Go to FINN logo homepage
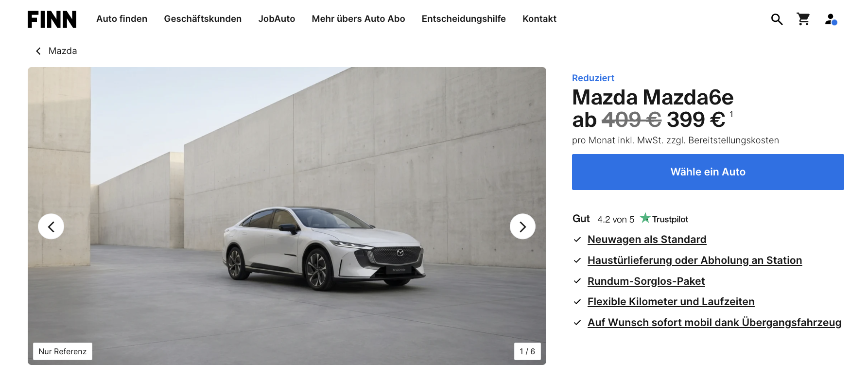The height and width of the screenshot is (381, 868). [x=52, y=19]
